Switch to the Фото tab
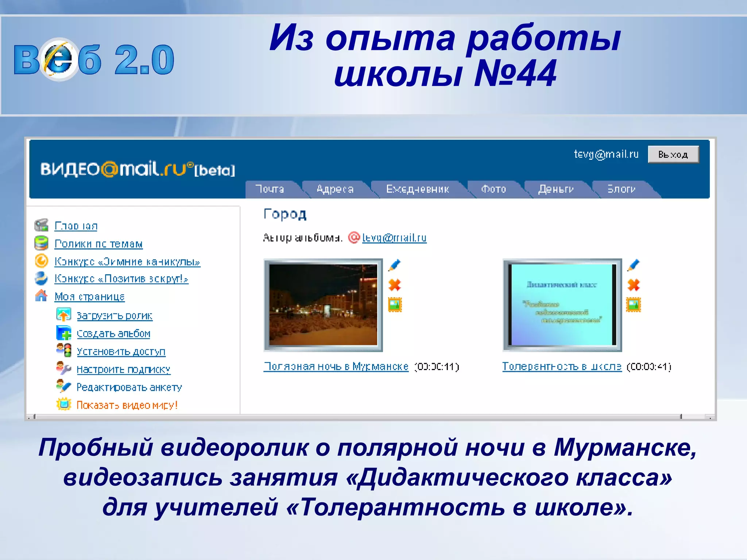 (x=494, y=189)
